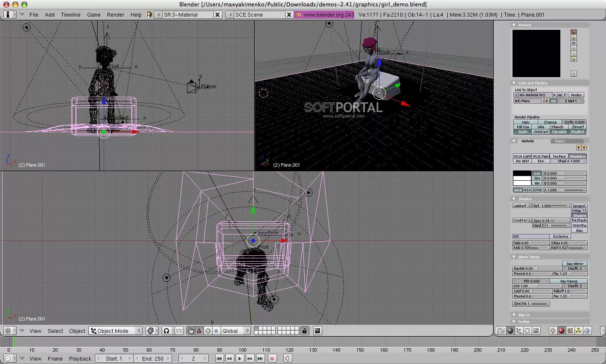Click the translate manipulator icon
The height and width of the screenshot is (364, 606).
tap(199, 331)
